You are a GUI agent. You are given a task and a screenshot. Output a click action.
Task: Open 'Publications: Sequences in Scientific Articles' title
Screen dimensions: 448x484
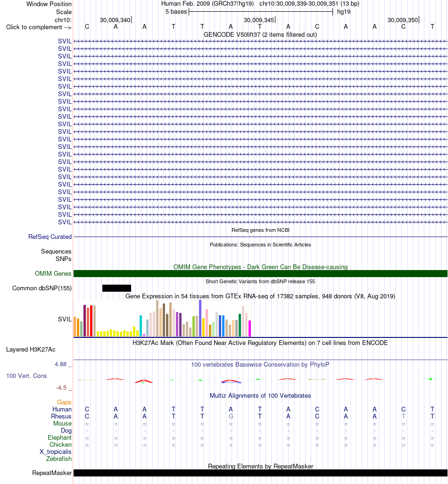point(260,245)
